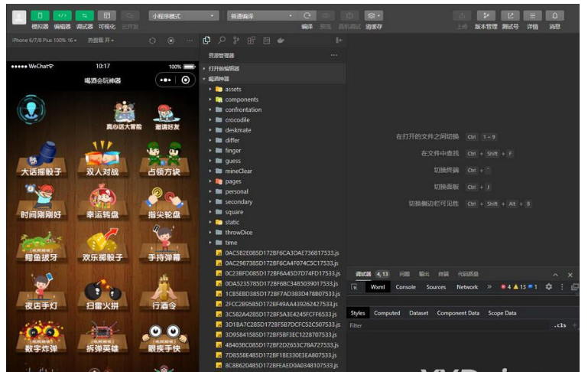Screen dimensions: 588x372
Task: Select the Computed tab in Wxml panel
Action: click(387, 313)
